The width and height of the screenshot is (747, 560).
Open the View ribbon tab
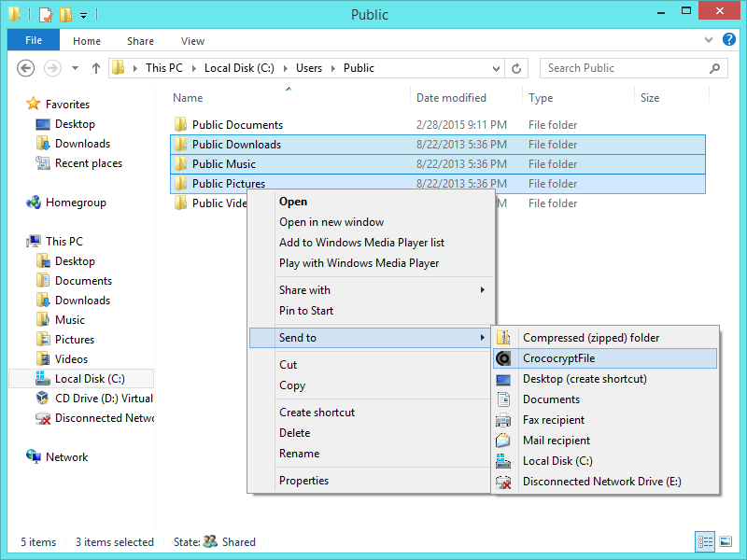tap(192, 41)
